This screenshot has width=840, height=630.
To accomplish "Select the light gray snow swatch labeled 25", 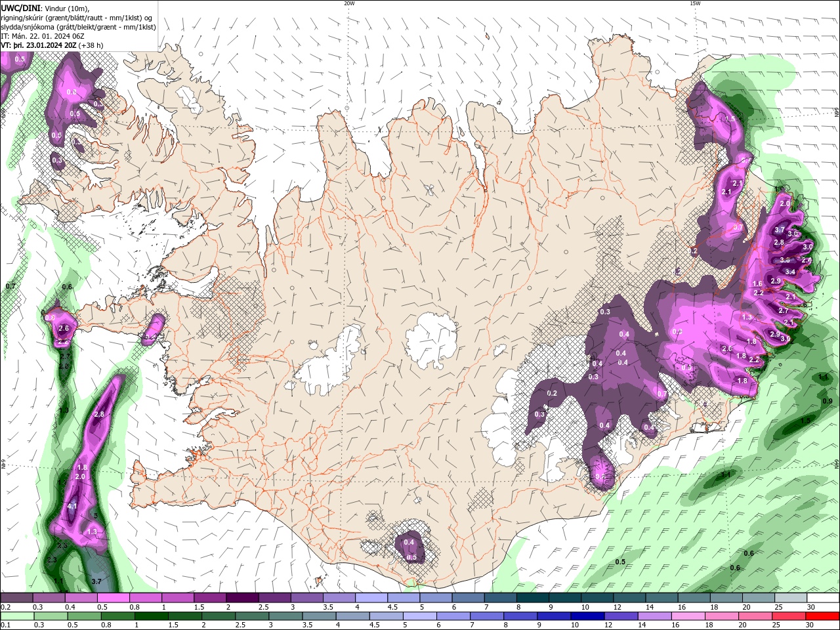I will tap(791, 598).
